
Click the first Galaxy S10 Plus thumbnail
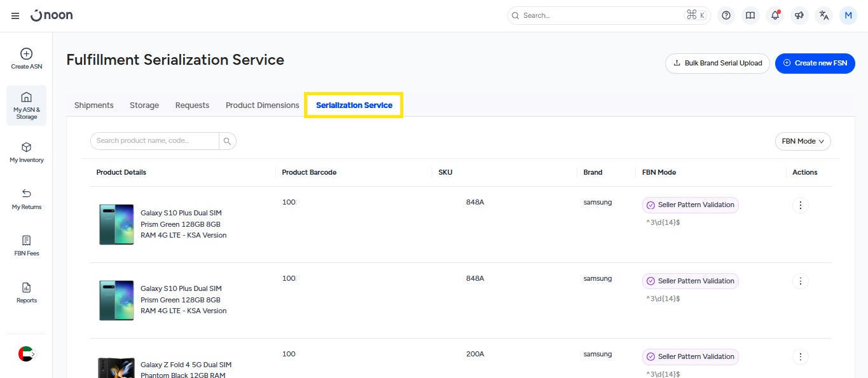(x=116, y=224)
